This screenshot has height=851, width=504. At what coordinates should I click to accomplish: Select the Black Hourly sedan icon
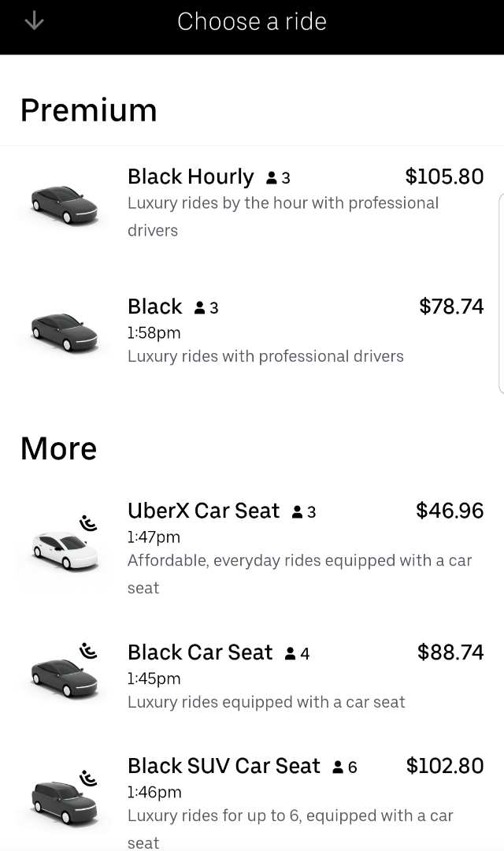[x=63, y=203]
